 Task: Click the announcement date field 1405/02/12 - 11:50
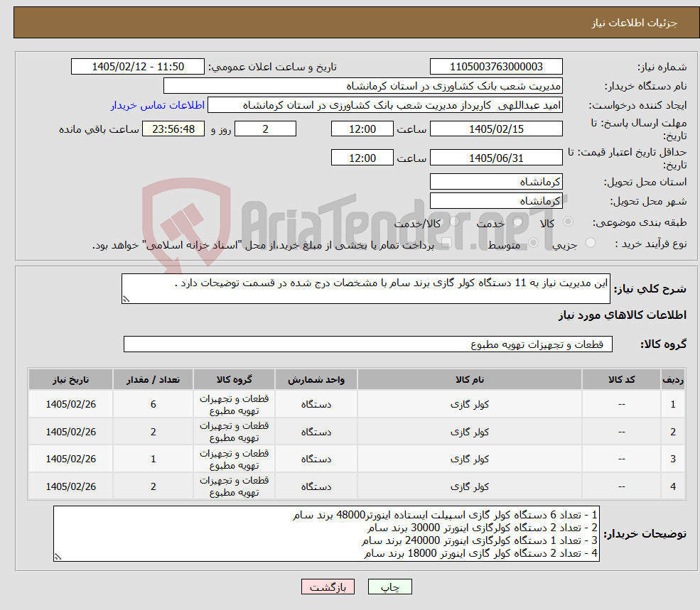pos(137,67)
